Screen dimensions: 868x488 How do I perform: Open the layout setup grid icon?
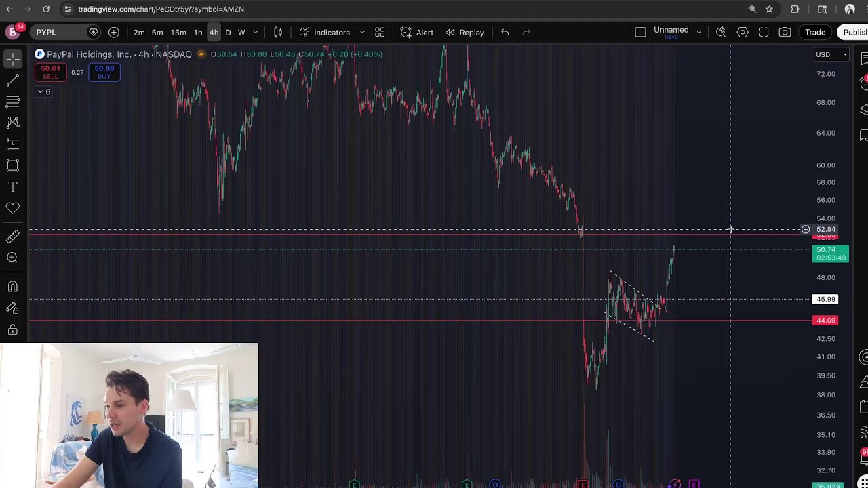(x=380, y=32)
